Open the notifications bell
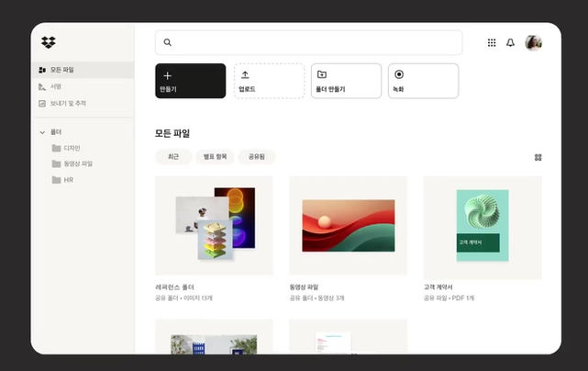The width and height of the screenshot is (588, 371). [x=510, y=43]
